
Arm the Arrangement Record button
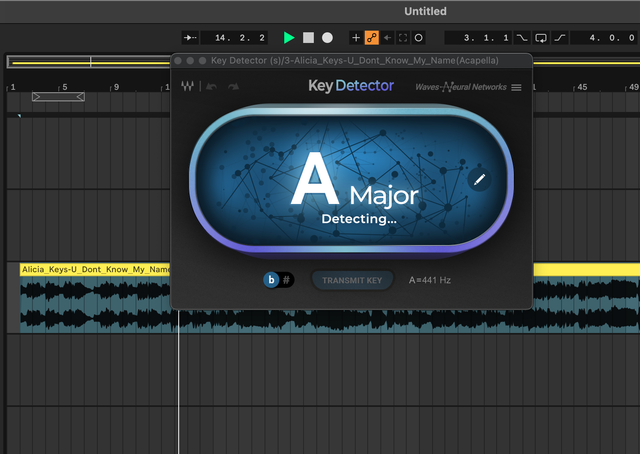(327, 38)
